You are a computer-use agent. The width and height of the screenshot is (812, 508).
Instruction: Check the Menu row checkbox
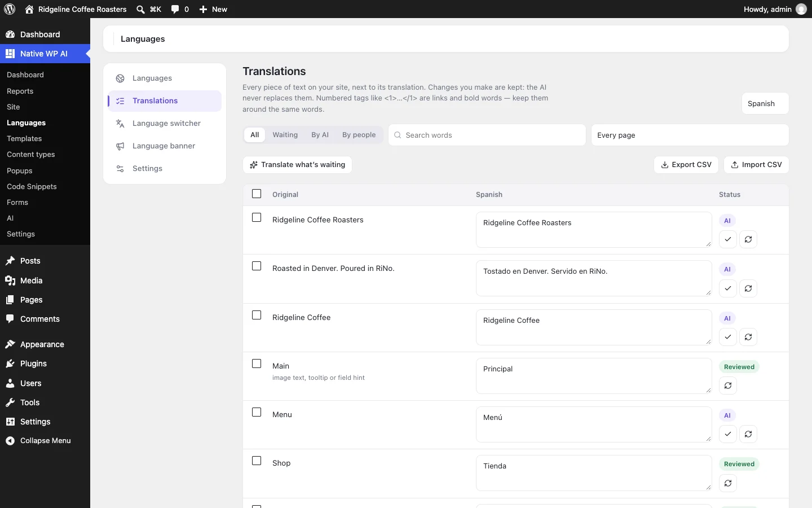[257, 412]
